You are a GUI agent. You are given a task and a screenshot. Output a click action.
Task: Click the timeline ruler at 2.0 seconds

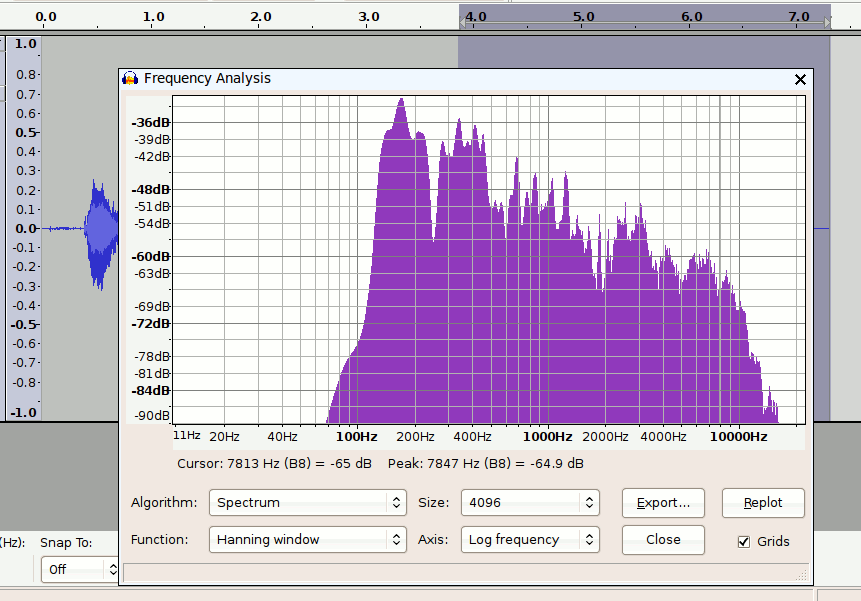[261, 17]
